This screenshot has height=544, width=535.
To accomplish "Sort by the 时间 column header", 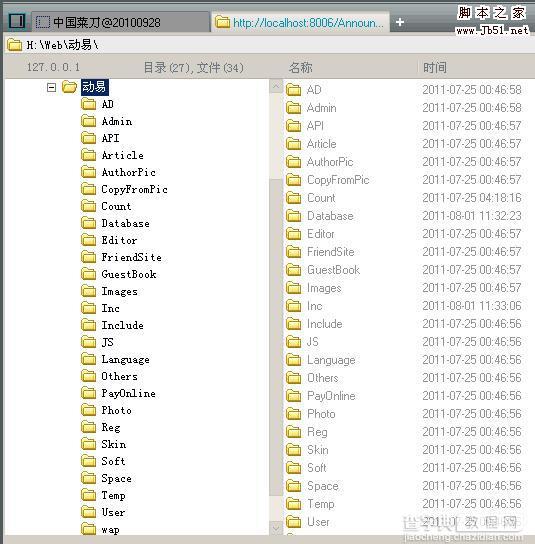I will coord(434,67).
